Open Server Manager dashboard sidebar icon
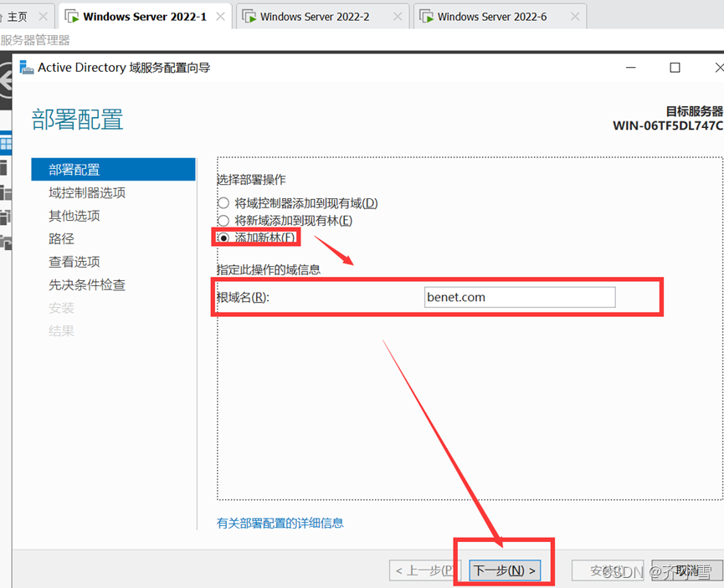This screenshot has height=588, width=724. click(x=6, y=144)
